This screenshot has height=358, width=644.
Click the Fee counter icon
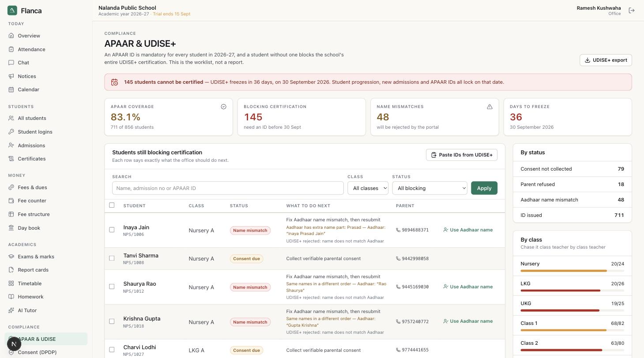pos(11,201)
